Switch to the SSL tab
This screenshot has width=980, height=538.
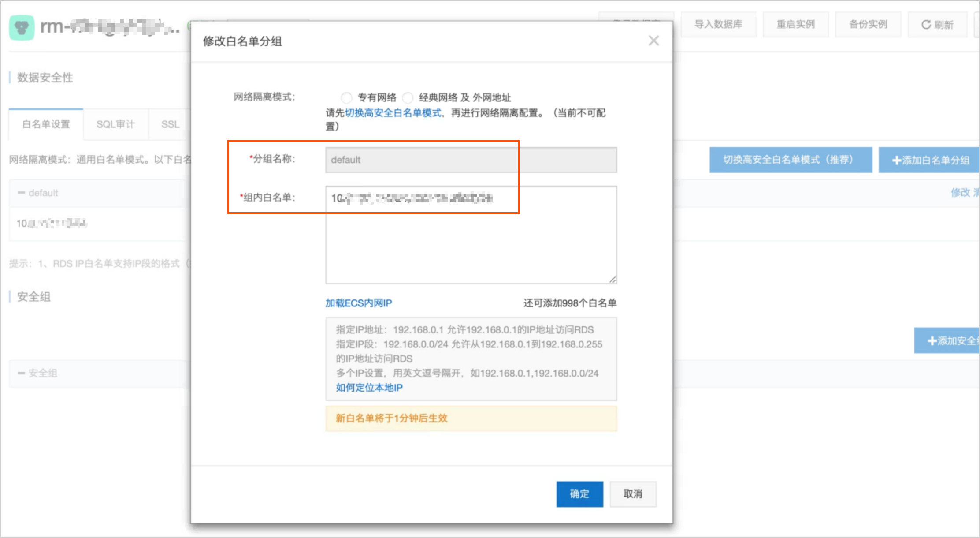pos(170,124)
